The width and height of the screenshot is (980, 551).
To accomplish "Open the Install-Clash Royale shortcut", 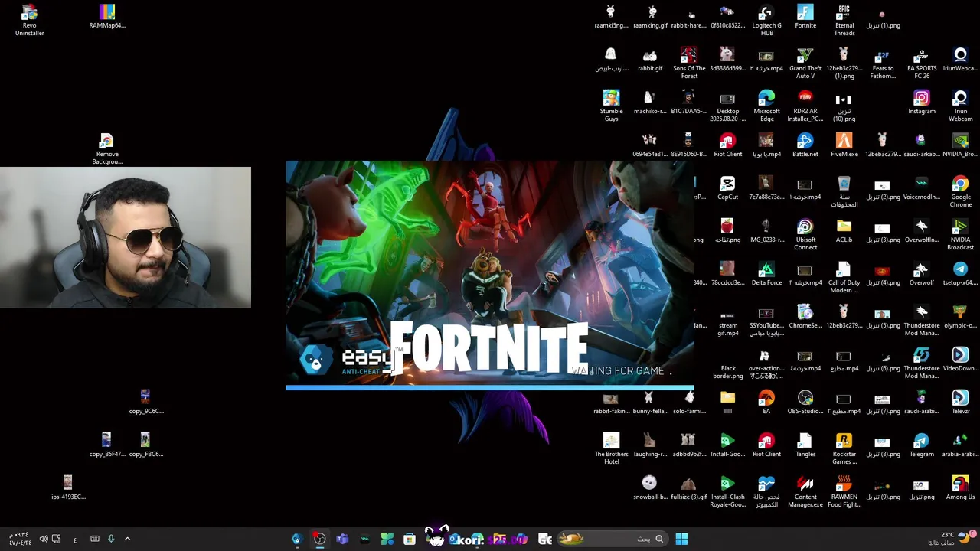I will pos(727,492).
